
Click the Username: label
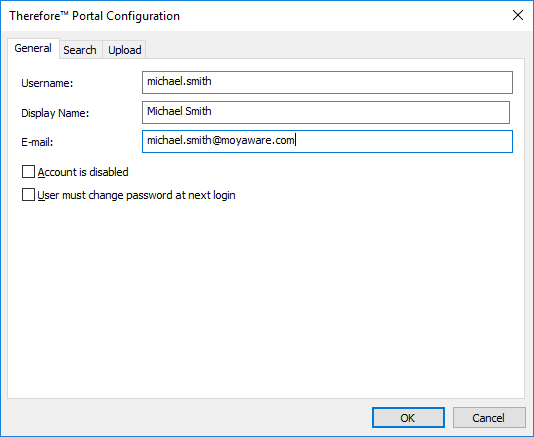pyautogui.click(x=47, y=83)
